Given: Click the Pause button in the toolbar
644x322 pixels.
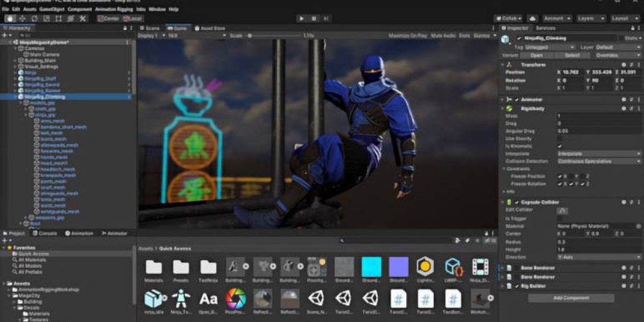Looking at the screenshot, I should (x=314, y=19).
